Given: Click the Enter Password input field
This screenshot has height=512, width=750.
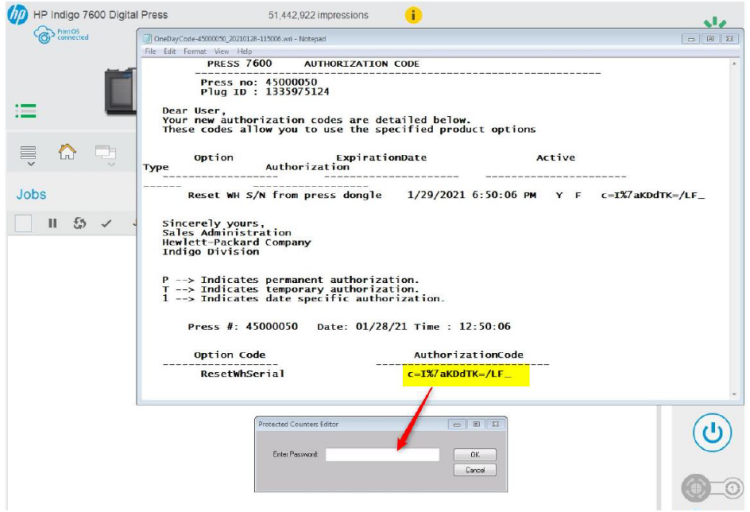Looking at the screenshot, I should [382, 455].
